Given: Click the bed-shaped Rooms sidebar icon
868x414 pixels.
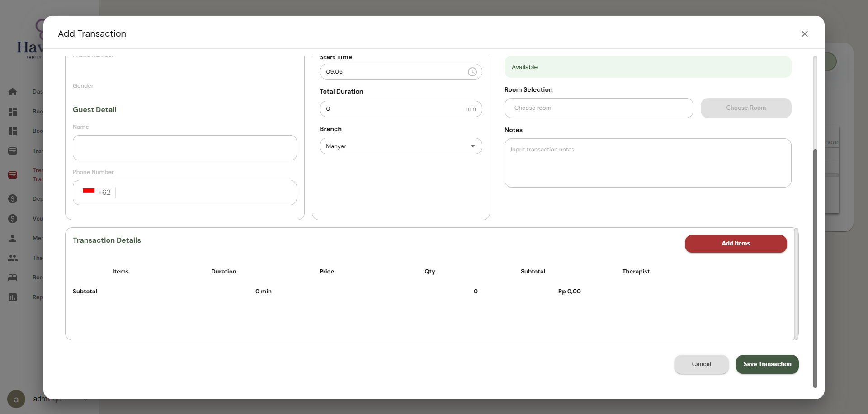Looking at the screenshot, I should (13, 278).
